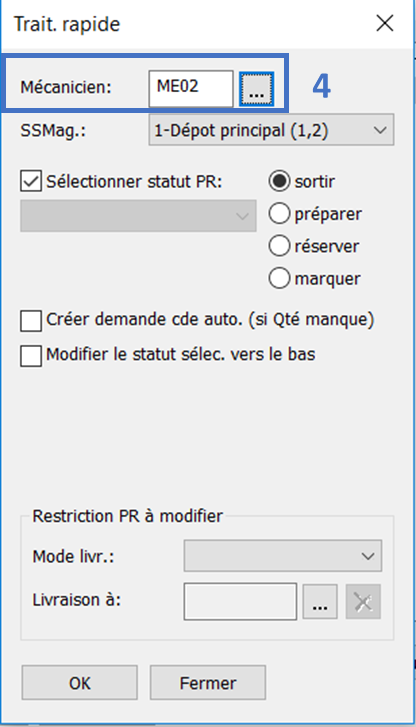Click into the Livraison à text field
Screen dimensions: 416x727
(x=240, y=601)
